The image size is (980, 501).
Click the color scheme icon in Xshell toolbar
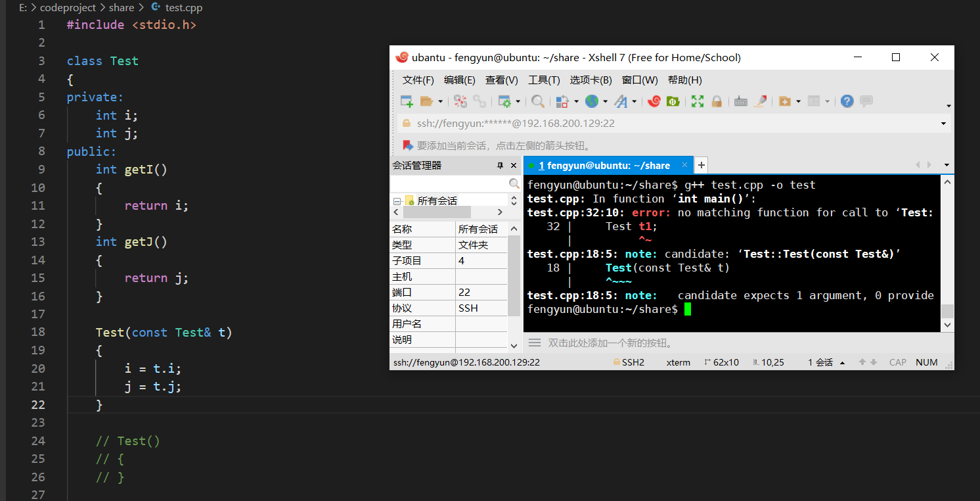click(x=562, y=101)
